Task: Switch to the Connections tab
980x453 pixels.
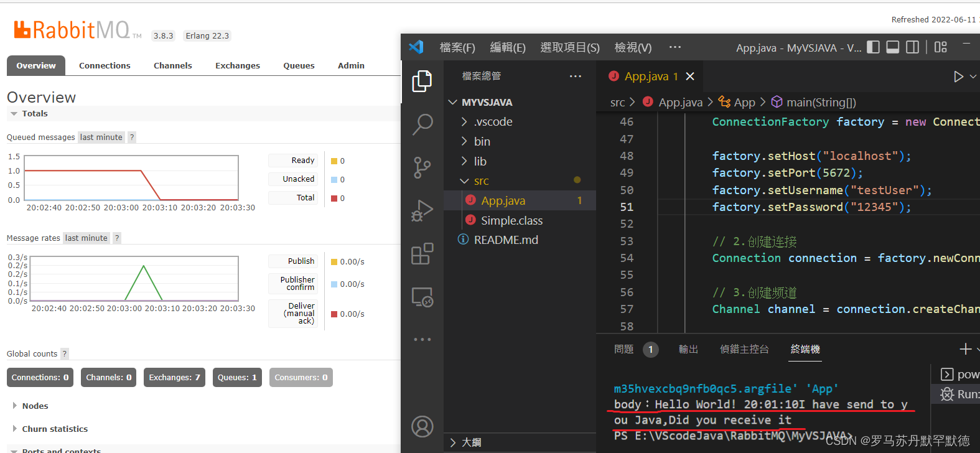Action: (105, 65)
